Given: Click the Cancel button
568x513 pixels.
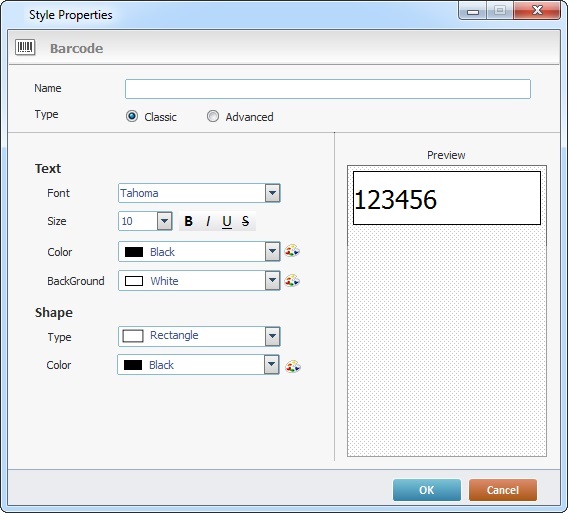Looking at the screenshot, I should pyautogui.click(x=503, y=490).
